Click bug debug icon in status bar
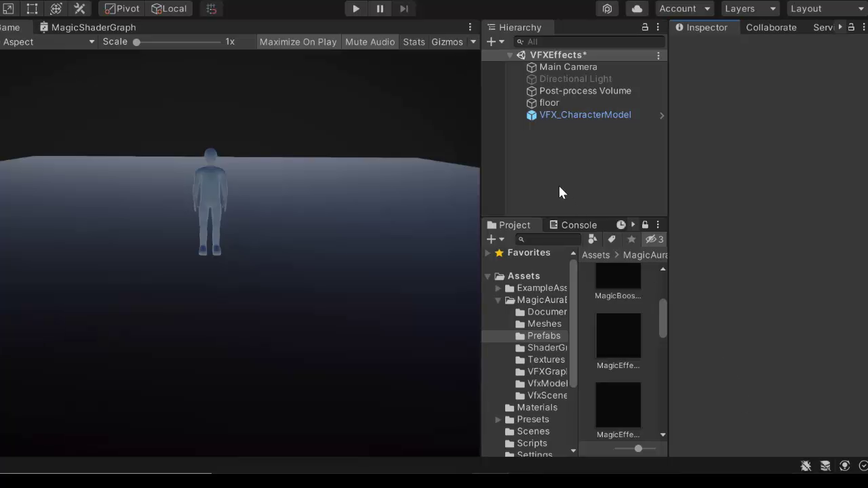 coord(806,466)
